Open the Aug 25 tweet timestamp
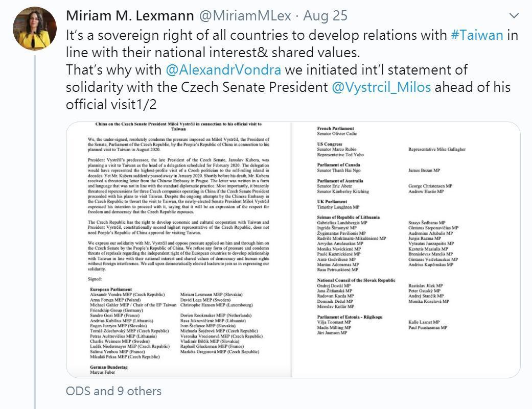The height and width of the screenshot is (409, 532). point(326,16)
